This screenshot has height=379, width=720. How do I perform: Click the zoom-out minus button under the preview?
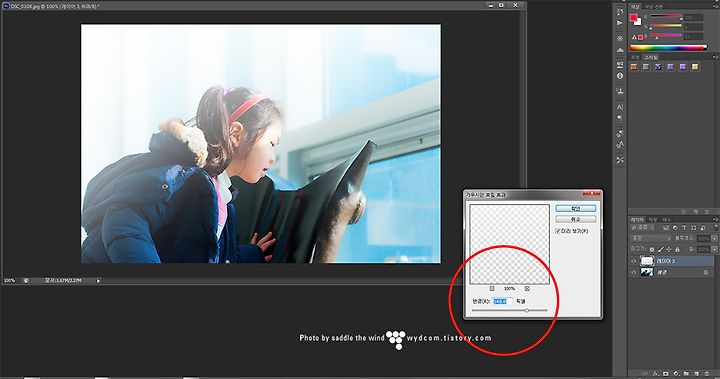[492, 288]
